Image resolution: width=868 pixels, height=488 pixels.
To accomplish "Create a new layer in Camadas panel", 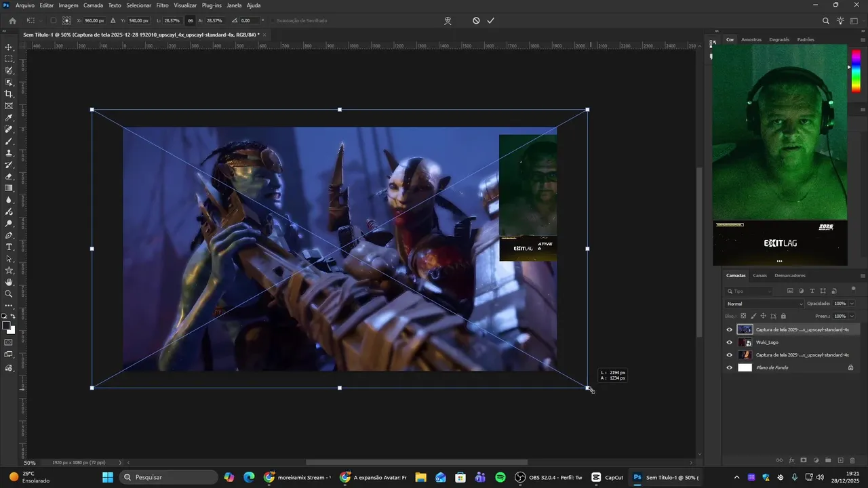I will coord(840,460).
